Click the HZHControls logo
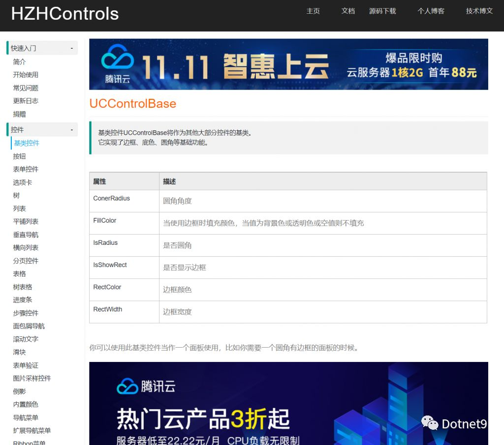504x445 pixels. coord(64,13)
